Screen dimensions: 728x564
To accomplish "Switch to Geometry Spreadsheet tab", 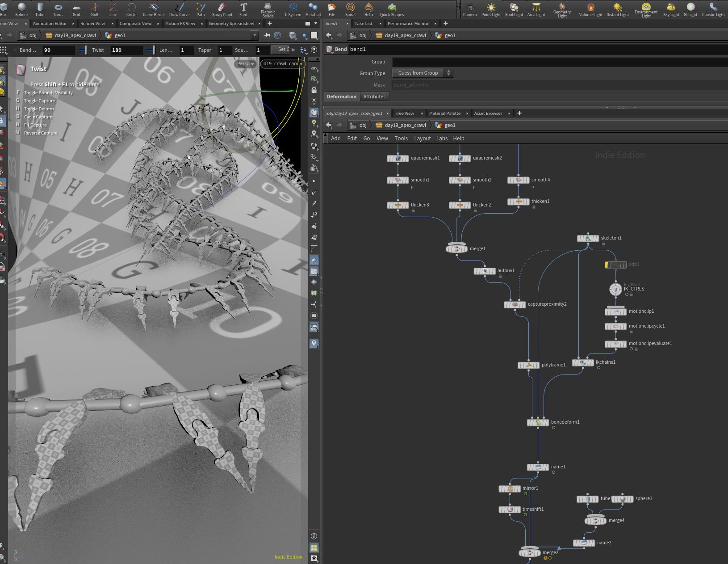I will tap(232, 24).
